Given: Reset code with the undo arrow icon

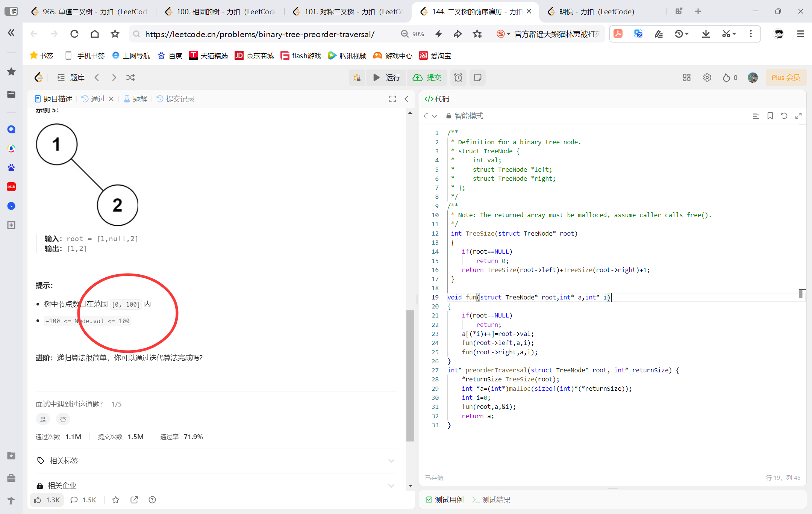Looking at the screenshot, I should pos(784,116).
